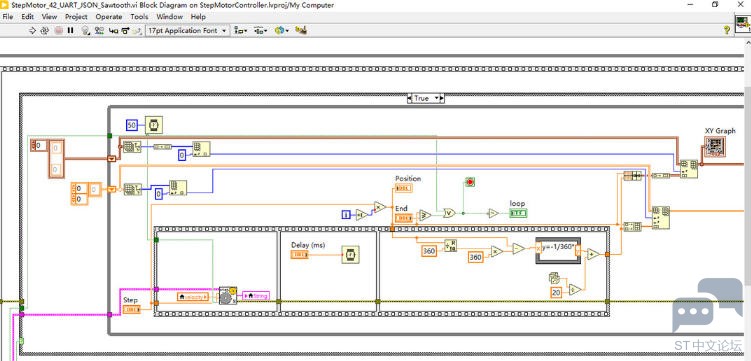Click the upper brown shift register
Viewport: 751px width, 361px height.
(x=112, y=158)
